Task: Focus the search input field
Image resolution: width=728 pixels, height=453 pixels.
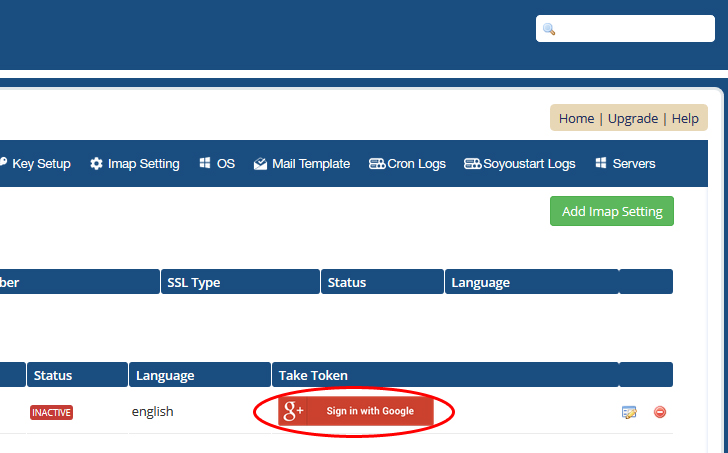Action: coord(630,29)
